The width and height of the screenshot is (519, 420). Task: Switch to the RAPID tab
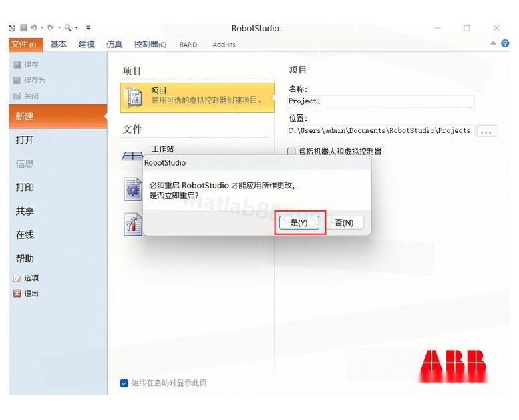(188, 45)
